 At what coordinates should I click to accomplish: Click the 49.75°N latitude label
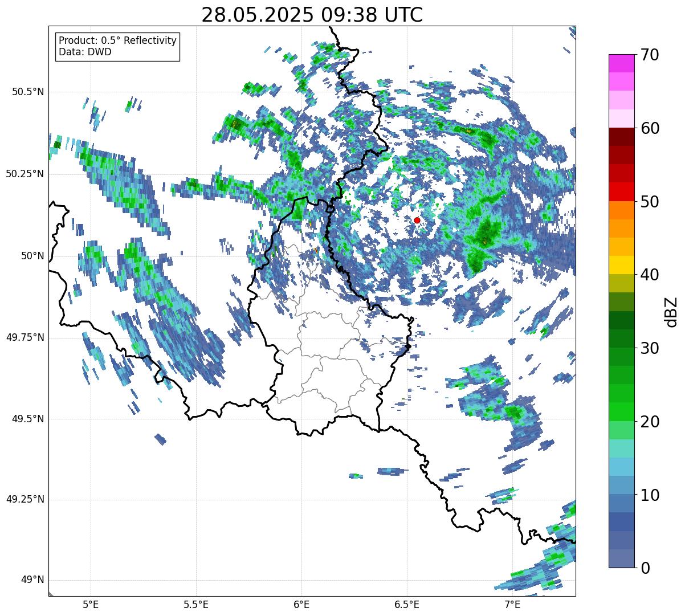[x=25, y=337]
